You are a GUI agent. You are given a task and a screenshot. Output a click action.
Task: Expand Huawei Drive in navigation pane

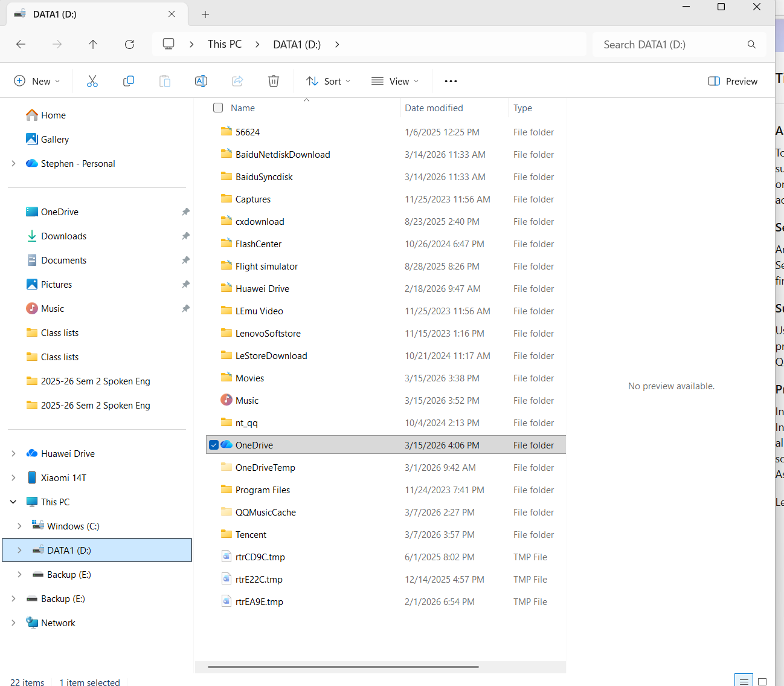point(13,453)
